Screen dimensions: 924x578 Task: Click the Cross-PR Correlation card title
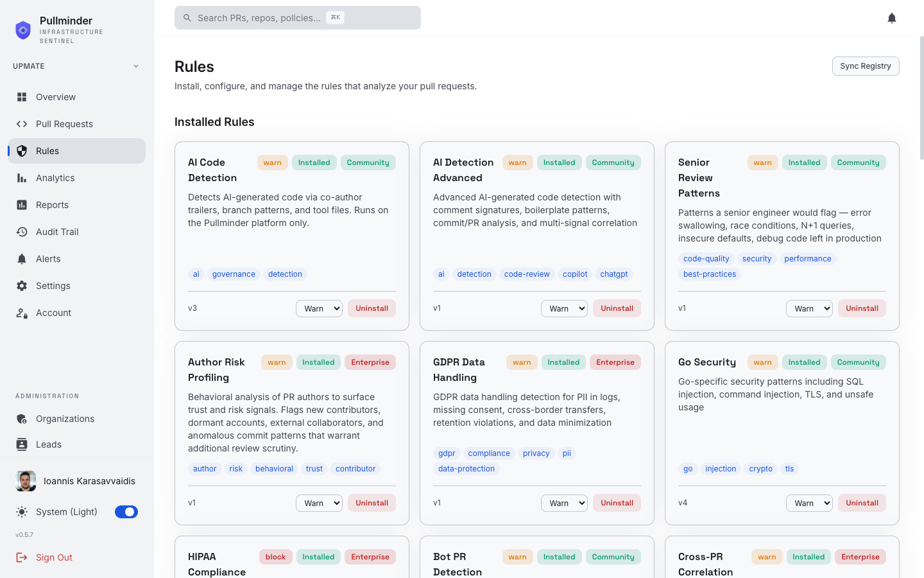(705, 565)
